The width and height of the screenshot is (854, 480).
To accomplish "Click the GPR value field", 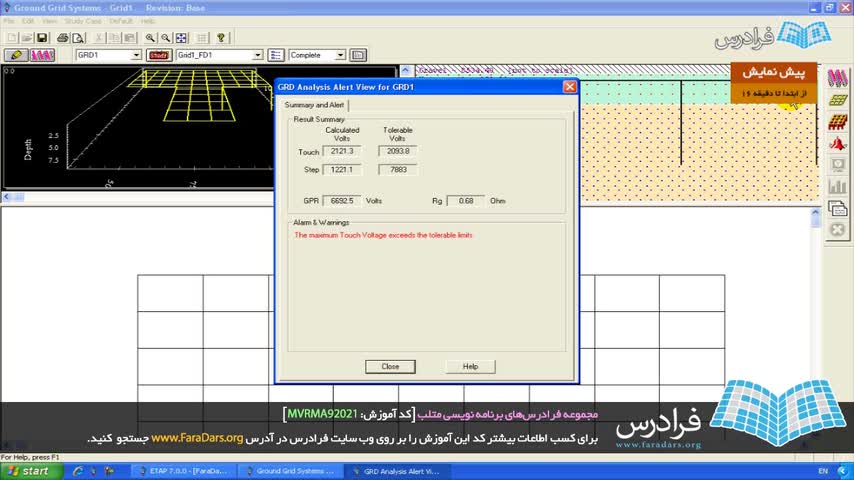I will pos(342,201).
